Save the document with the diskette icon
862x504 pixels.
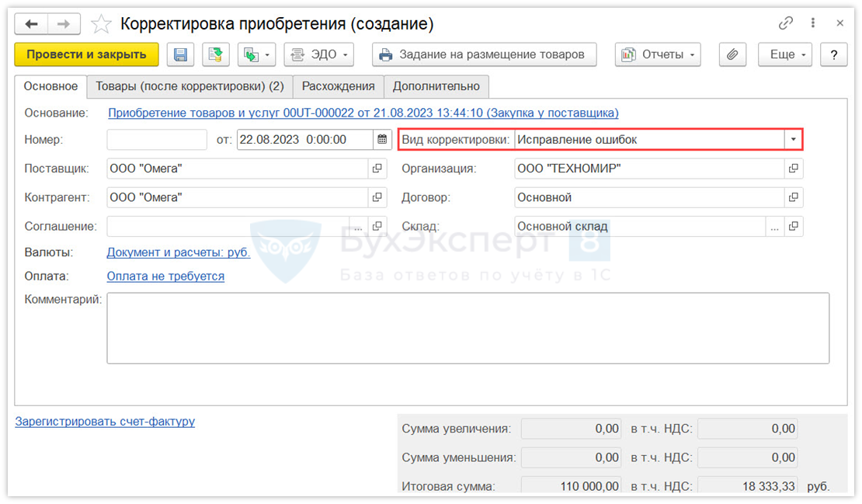180,54
